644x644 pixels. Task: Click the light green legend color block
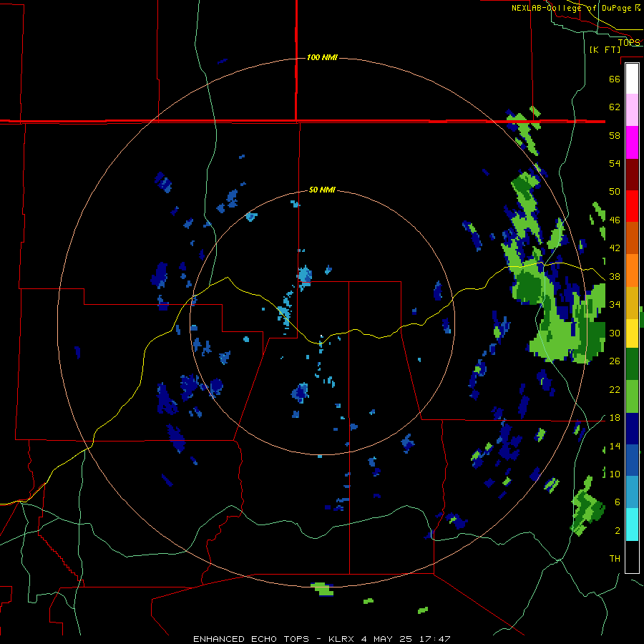(632, 396)
